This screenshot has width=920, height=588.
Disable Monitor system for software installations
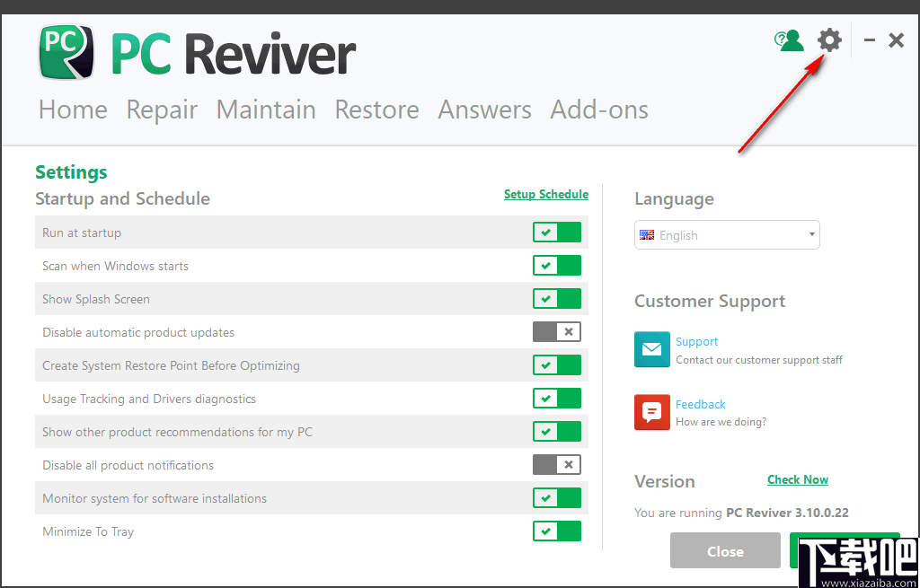tap(557, 497)
